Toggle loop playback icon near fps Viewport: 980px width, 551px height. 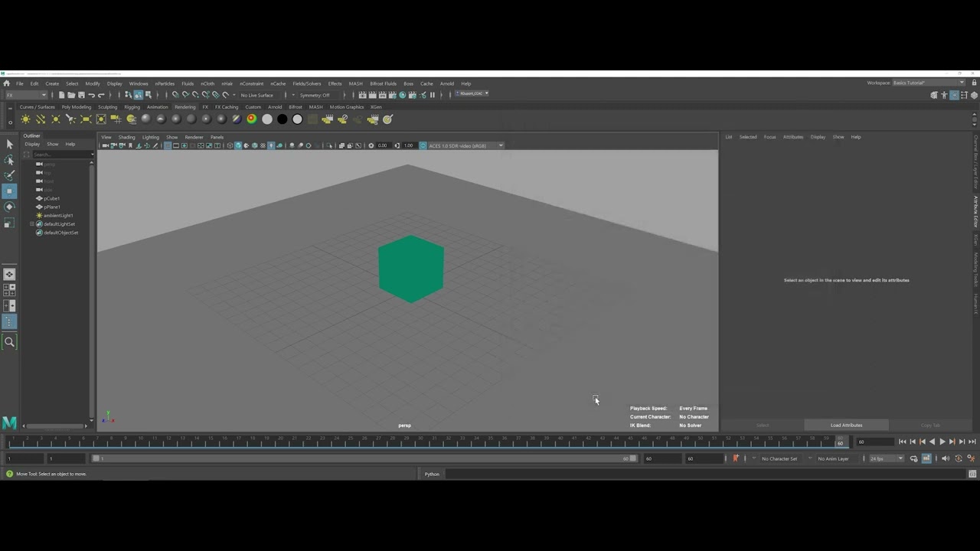tap(914, 458)
